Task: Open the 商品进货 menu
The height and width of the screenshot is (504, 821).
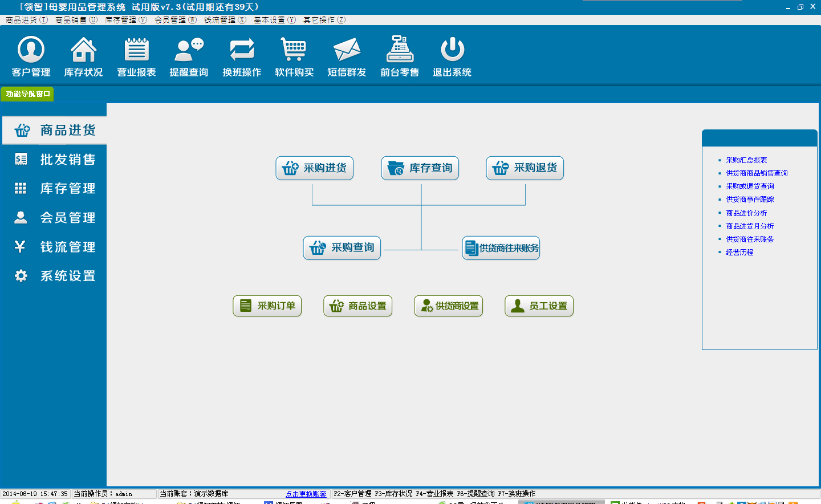Action: click(x=27, y=20)
